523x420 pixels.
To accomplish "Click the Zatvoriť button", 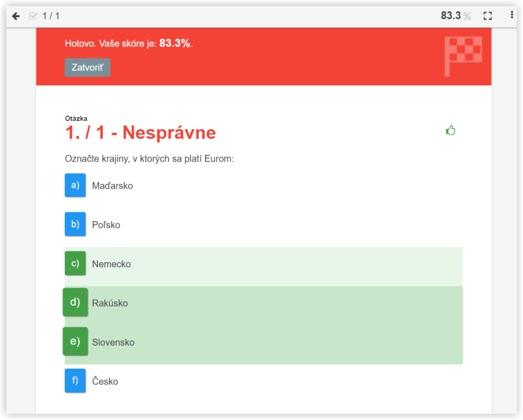I will click(87, 67).
